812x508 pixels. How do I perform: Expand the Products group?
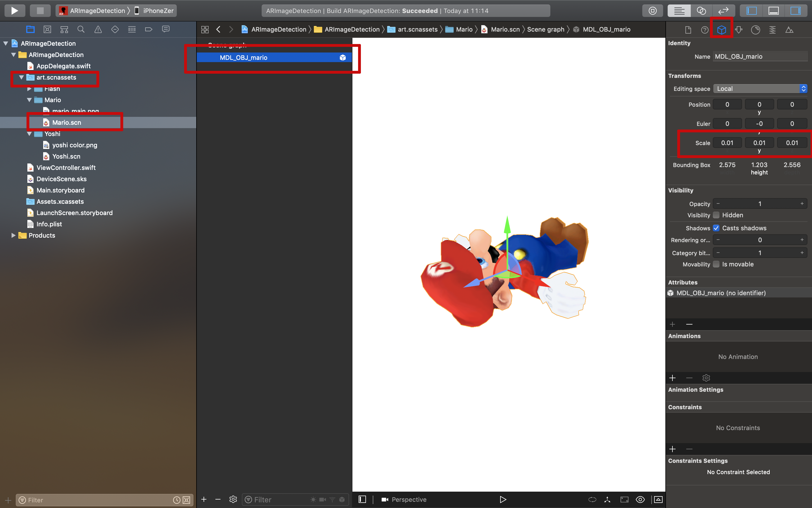click(x=14, y=235)
